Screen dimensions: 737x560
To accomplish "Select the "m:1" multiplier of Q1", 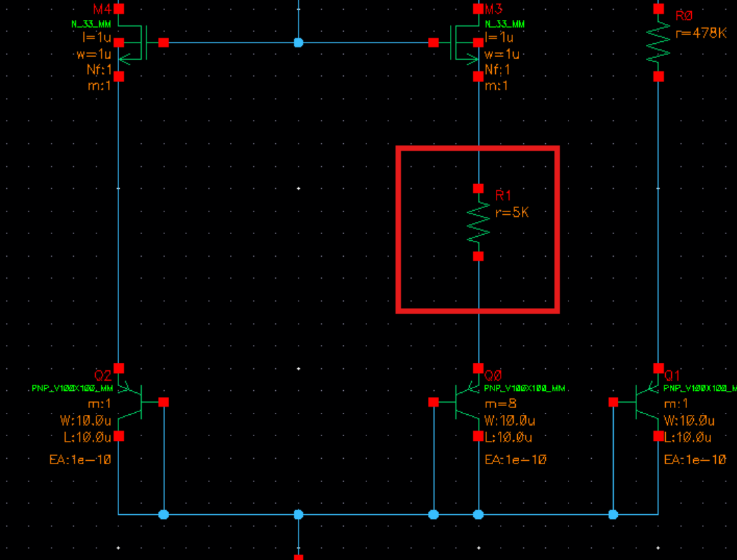I will click(676, 403).
